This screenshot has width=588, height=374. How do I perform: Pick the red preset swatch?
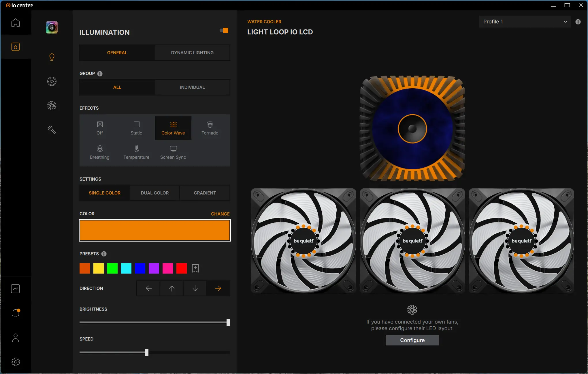(x=182, y=268)
